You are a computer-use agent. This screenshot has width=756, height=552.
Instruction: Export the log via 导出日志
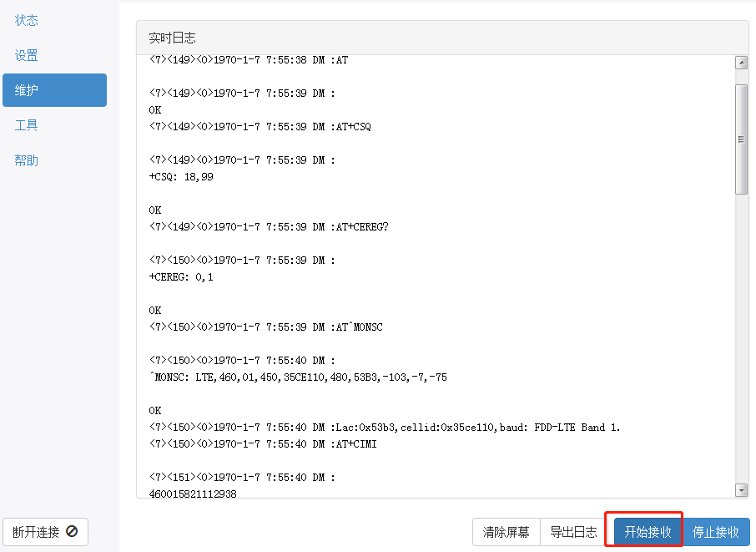pos(573,532)
